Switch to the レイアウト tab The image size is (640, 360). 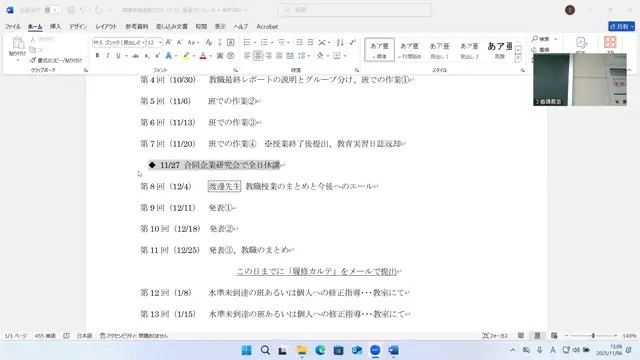coord(106,27)
